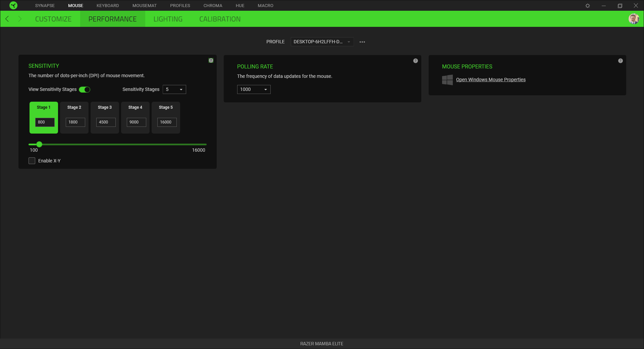The height and width of the screenshot is (349, 644).
Task: Open the profile options ellipsis menu
Action: (x=362, y=42)
